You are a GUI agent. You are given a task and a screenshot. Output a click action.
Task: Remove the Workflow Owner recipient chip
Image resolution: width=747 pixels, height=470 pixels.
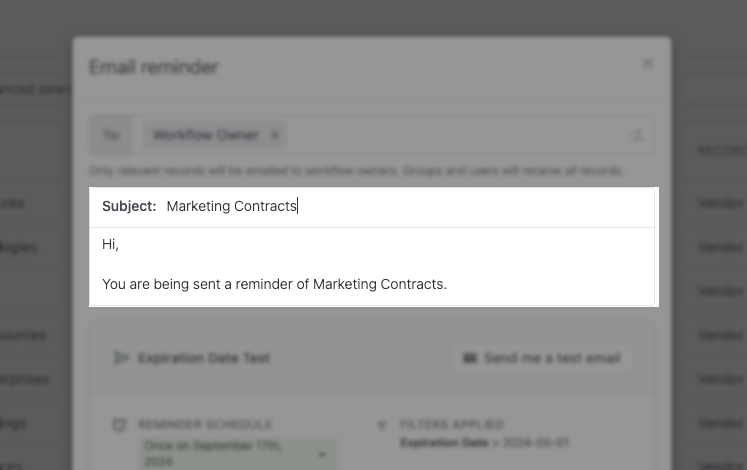pos(275,135)
